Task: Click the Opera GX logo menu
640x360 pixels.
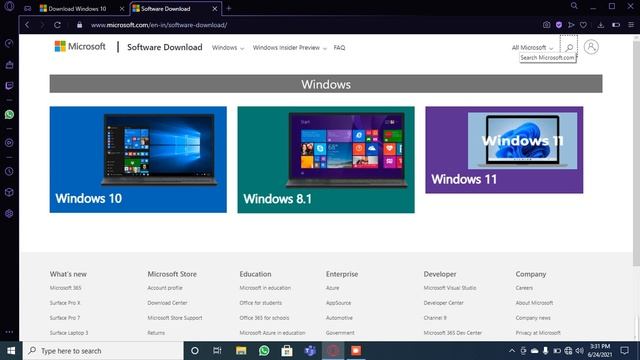Action: [x=9, y=6]
